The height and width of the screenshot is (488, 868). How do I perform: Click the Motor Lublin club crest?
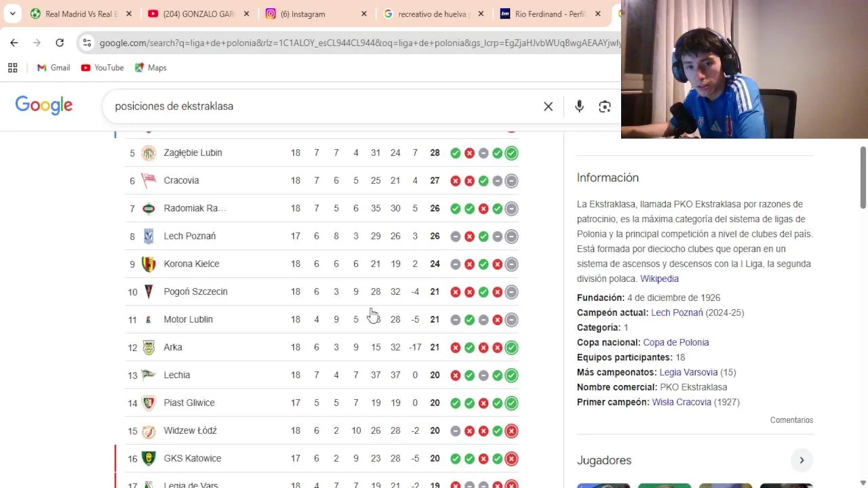pyautogui.click(x=149, y=319)
